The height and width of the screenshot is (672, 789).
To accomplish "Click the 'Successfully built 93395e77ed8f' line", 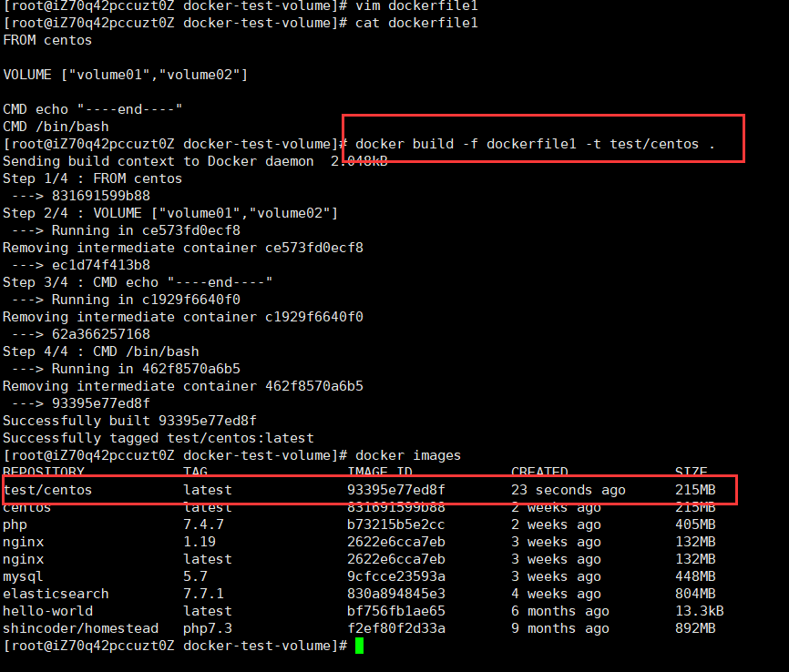I will (129, 421).
